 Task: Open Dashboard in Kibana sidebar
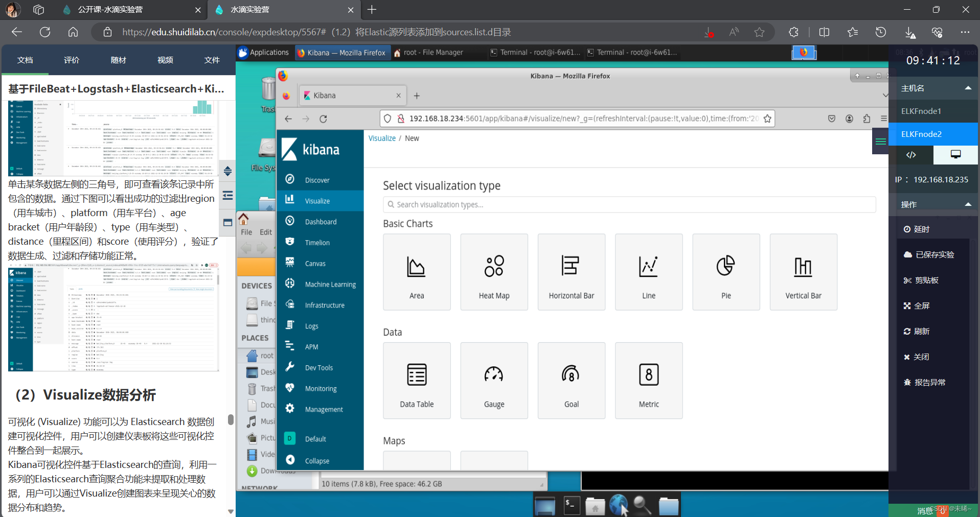click(320, 222)
